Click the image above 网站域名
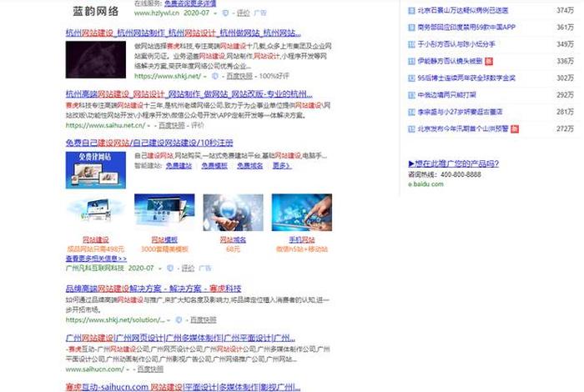This screenshot has width=584, height=392. click(233, 212)
